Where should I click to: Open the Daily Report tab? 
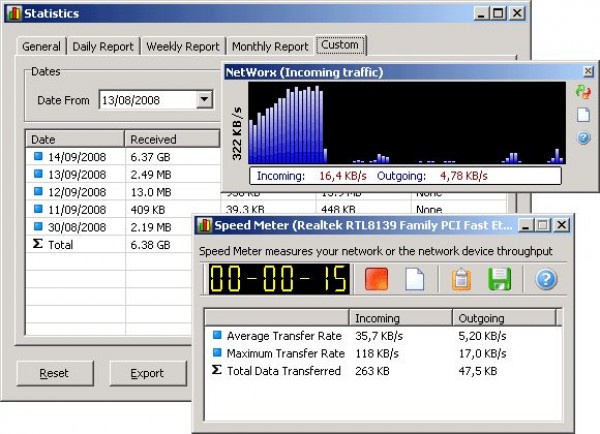click(x=104, y=47)
